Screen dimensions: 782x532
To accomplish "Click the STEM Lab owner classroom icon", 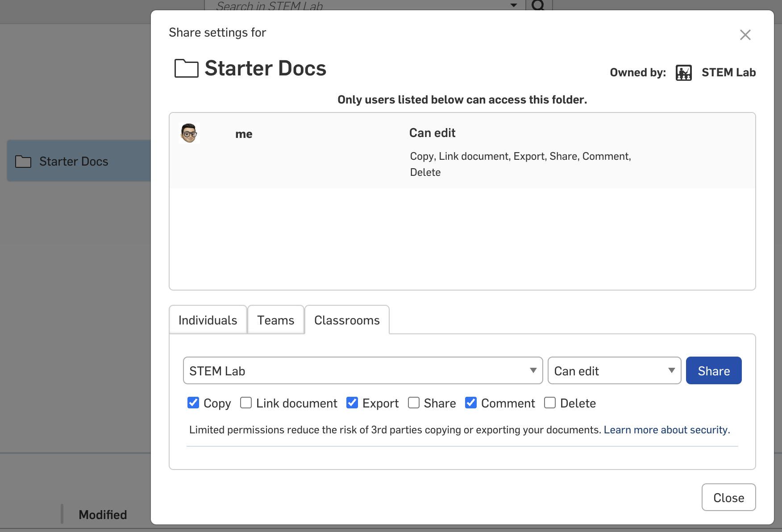I will 683,72.
